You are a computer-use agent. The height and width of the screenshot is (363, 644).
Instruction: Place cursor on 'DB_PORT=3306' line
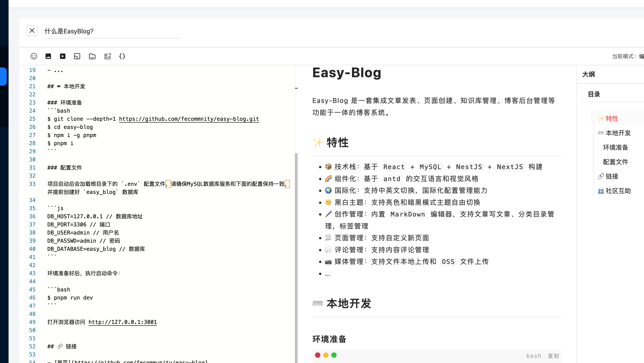point(79,225)
